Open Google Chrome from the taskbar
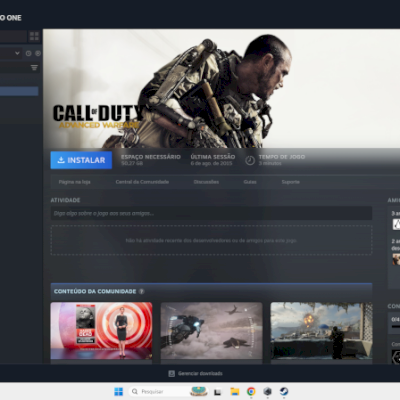Image resolution: width=400 pixels, height=400 pixels. pyautogui.click(x=251, y=392)
